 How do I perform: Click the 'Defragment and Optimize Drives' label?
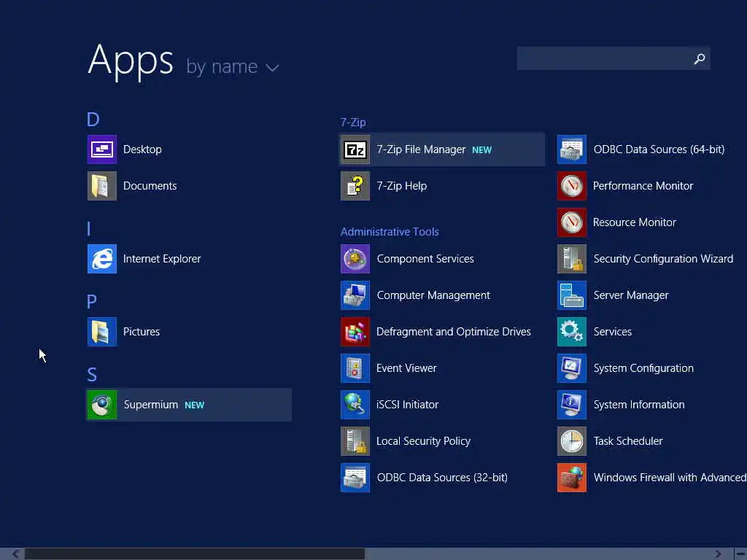click(x=454, y=332)
